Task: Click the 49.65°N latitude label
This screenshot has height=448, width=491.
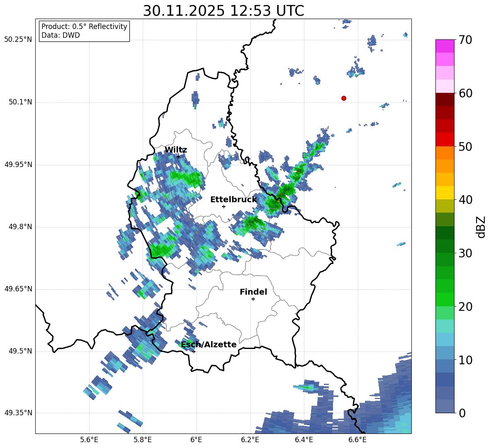Action: pyautogui.click(x=18, y=289)
